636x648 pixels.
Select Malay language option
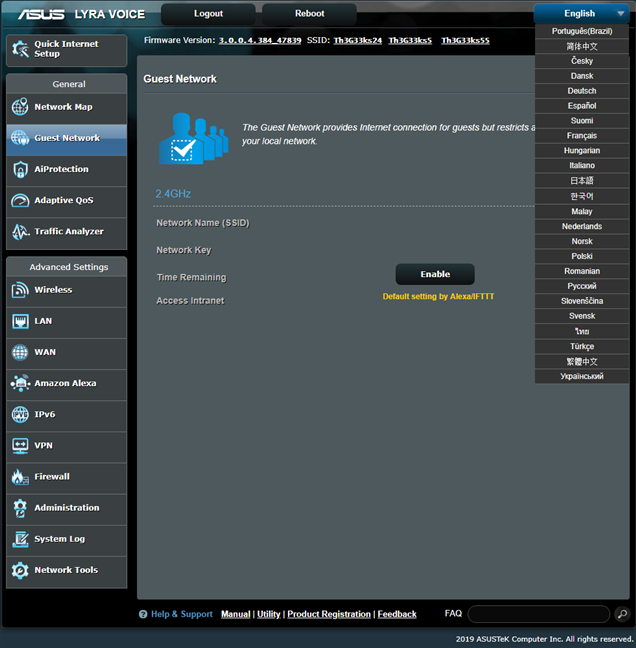582,212
